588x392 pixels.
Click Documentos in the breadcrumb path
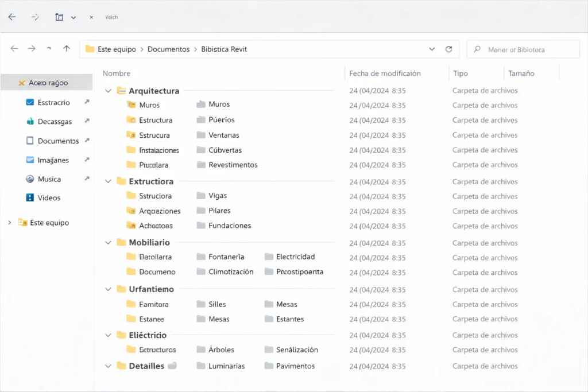[x=168, y=49]
